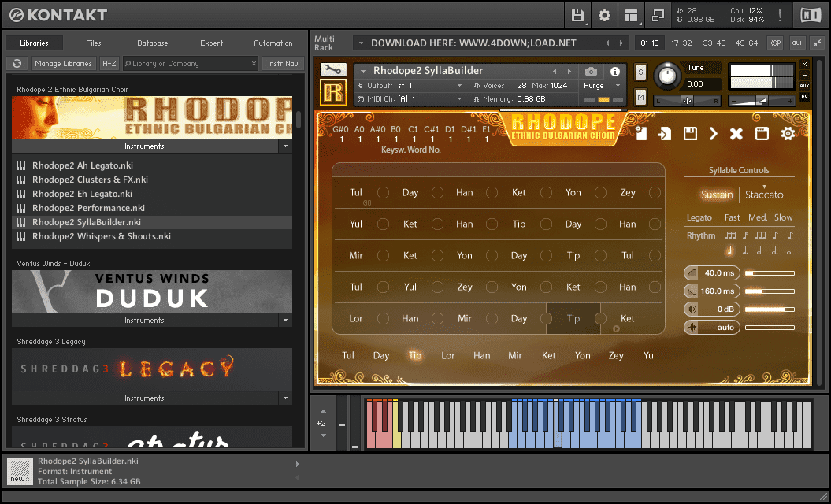Click the aux button in rack header
Viewport: 831px width, 504px height.
[x=798, y=43]
